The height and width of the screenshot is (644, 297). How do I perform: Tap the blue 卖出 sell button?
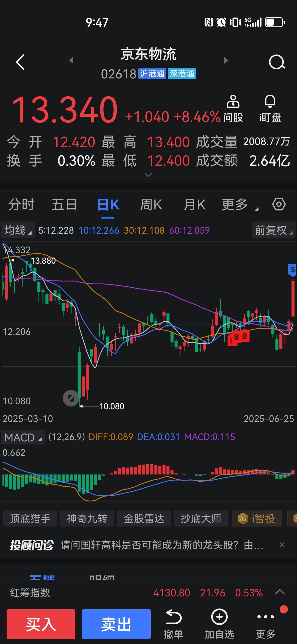coord(116,624)
